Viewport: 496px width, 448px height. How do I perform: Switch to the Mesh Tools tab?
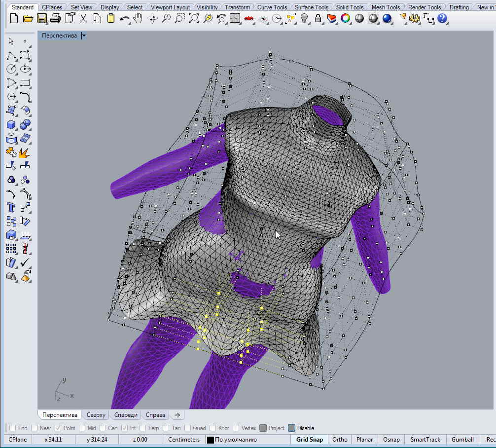click(386, 7)
